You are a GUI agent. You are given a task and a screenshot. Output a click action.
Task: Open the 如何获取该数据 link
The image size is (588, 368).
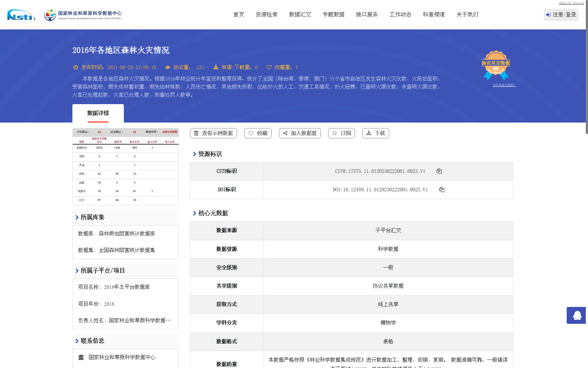504,85
